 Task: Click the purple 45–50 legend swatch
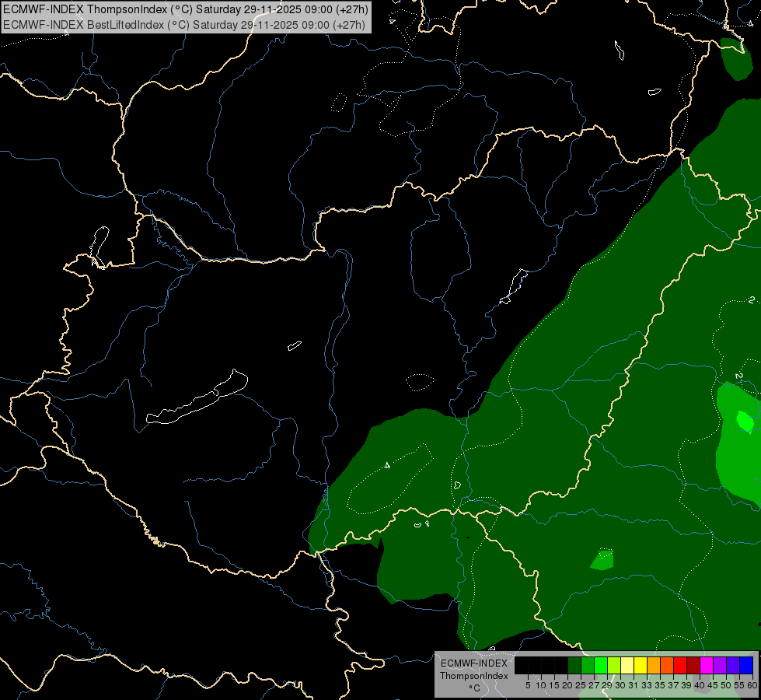tap(720, 665)
